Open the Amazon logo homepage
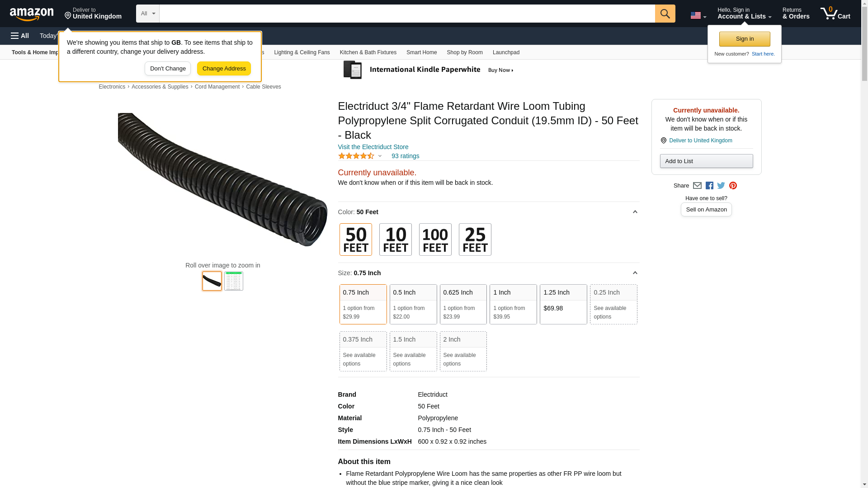Image resolution: width=868 pixels, height=488 pixels. pyautogui.click(x=32, y=14)
